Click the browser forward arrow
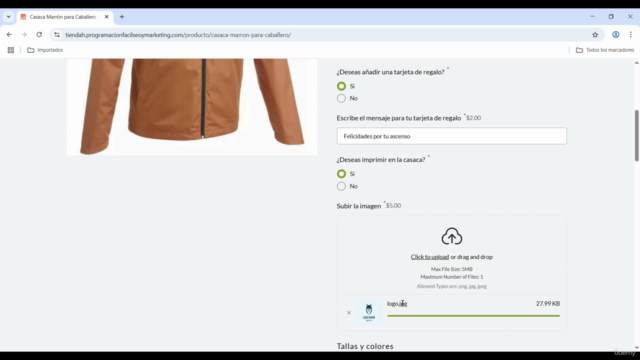Screen dimensions: 640x360 click(24, 35)
